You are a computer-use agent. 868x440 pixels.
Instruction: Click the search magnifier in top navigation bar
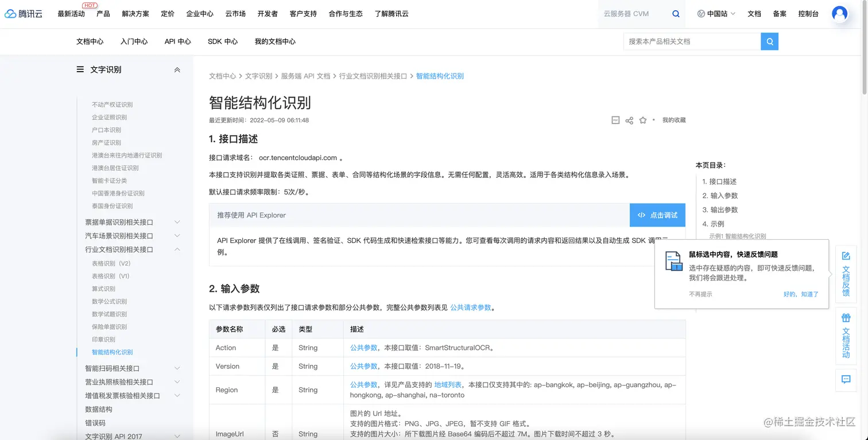click(676, 14)
